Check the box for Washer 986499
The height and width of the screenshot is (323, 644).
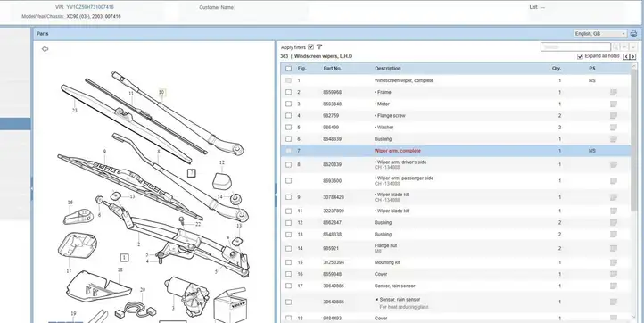(x=288, y=128)
